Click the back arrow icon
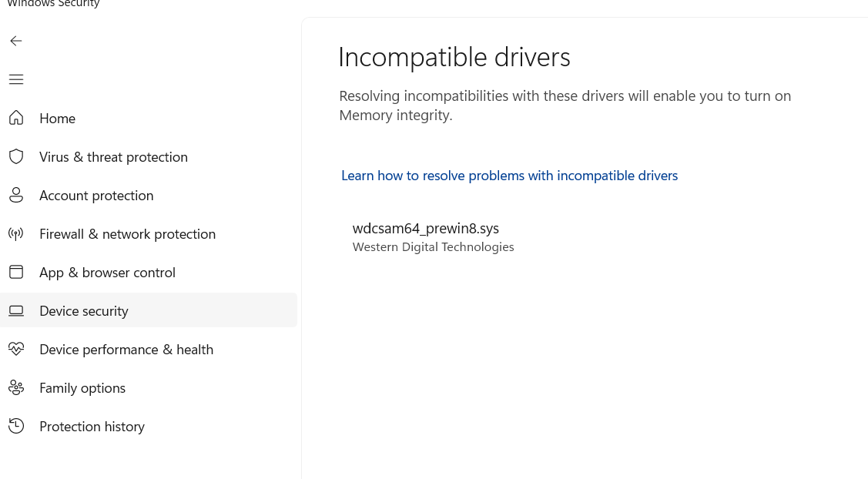 click(16, 41)
